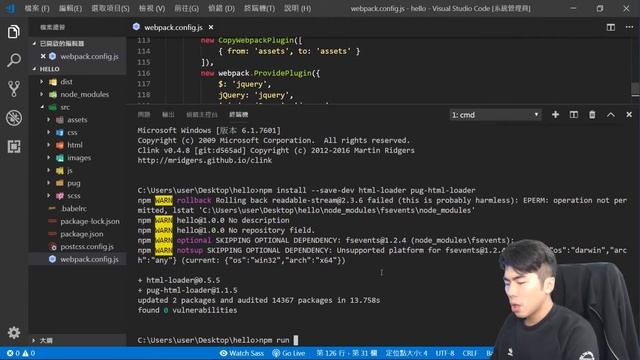Click the line and column indicator in status bar
Viewport: 640px width, 360px height.
coord(347,353)
